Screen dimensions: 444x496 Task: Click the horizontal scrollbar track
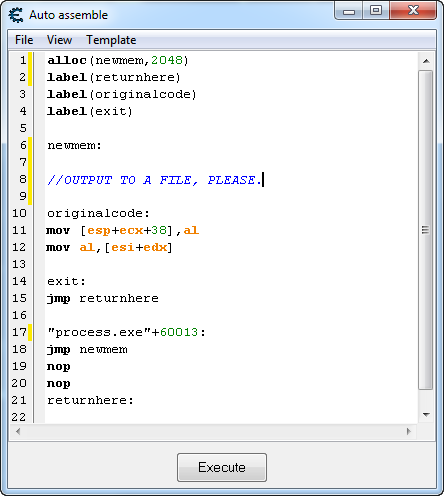213,432
